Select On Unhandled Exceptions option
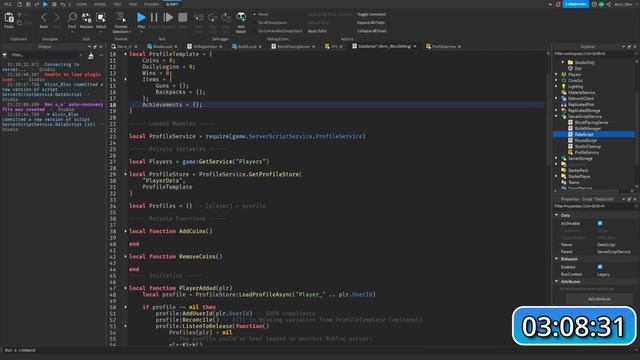 tap(280, 31)
